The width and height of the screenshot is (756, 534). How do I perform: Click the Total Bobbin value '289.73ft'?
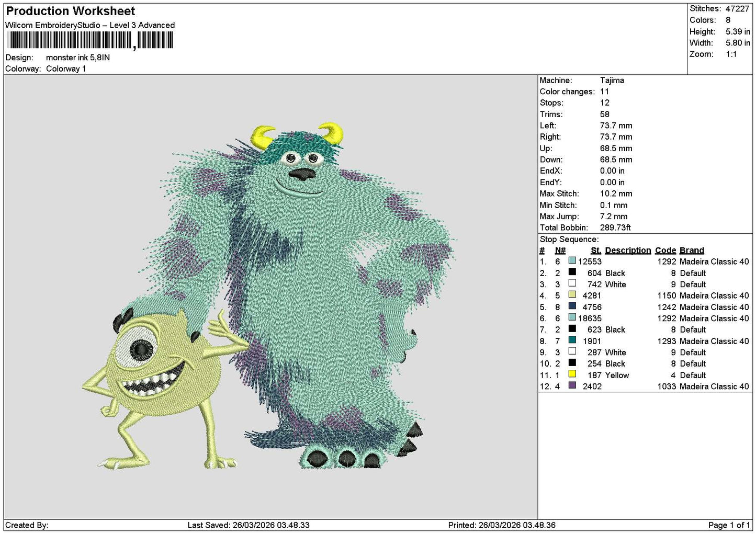(x=616, y=228)
